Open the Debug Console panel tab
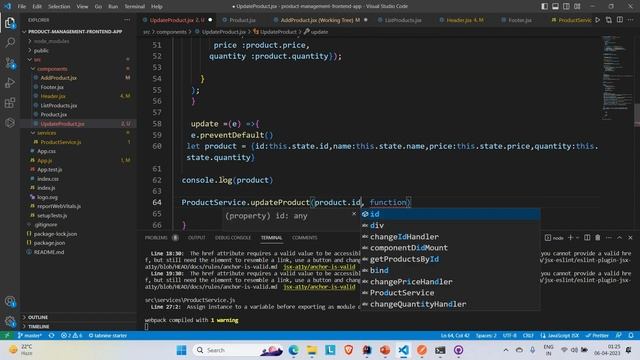This screenshot has width=640, height=360. click(233, 238)
